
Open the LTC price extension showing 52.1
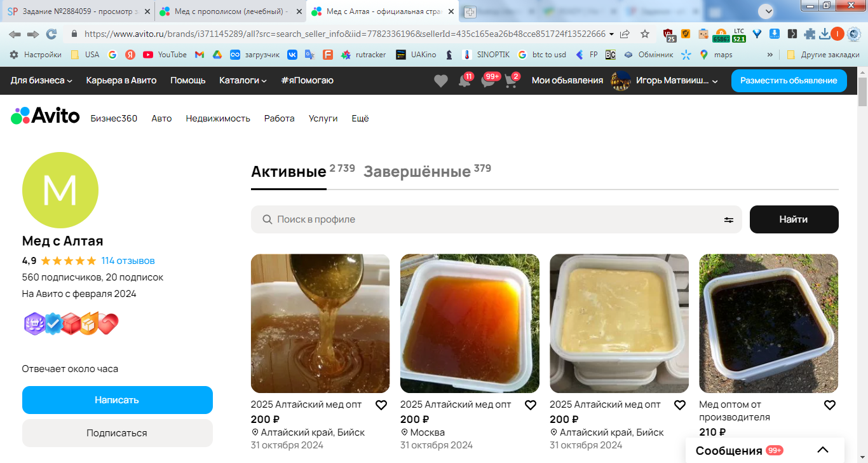(x=739, y=34)
